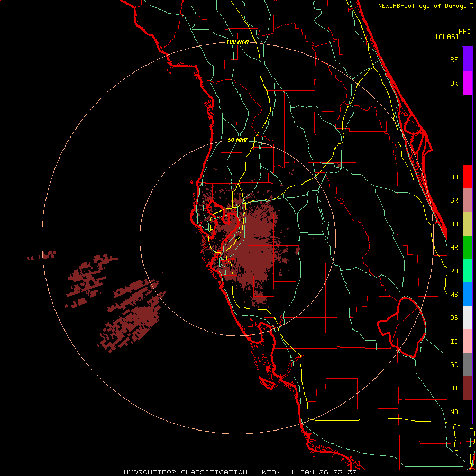Click the WS legend label
Image resolution: width=476 pixels, height=476 pixels.
(x=454, y=295)
